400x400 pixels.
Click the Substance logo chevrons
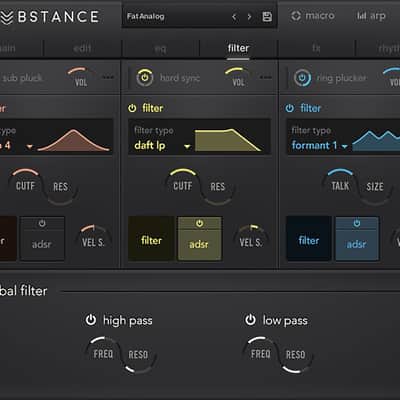click(x=7, y=18)
